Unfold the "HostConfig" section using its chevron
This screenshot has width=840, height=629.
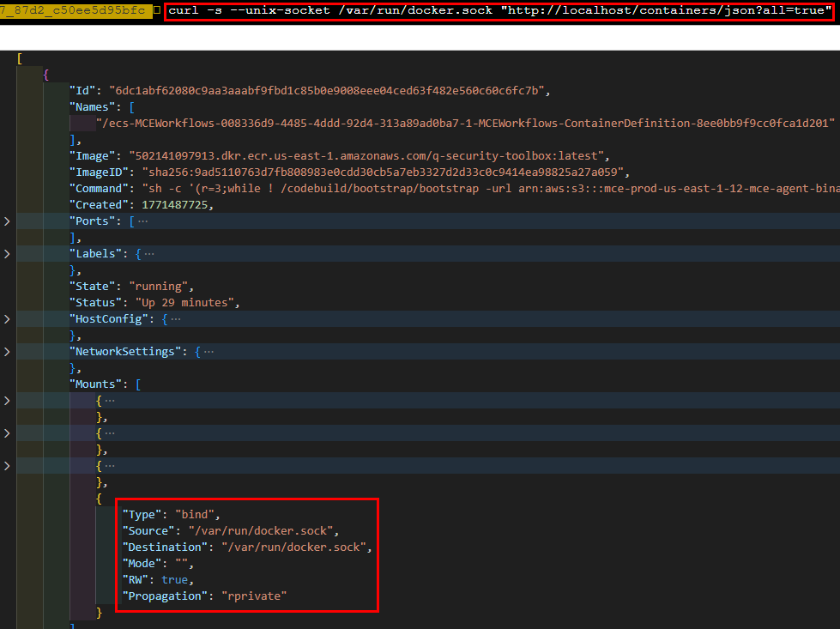click(x=8, y=319)
